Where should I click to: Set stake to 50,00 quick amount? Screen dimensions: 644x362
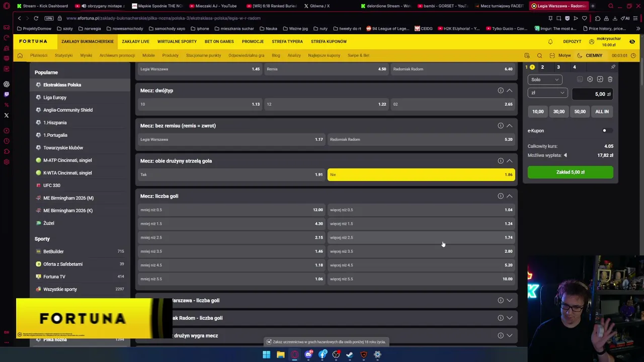[580, 112]
